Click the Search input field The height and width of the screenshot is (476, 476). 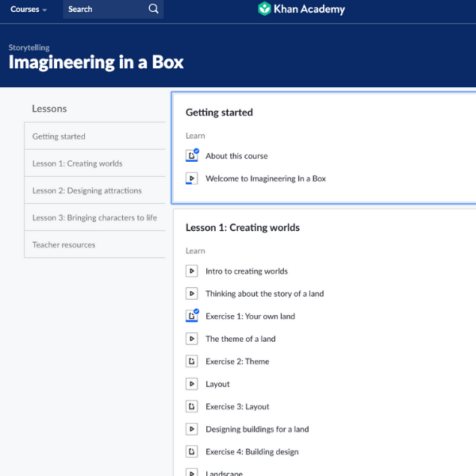pyautogui.click(x=113, y=9)
